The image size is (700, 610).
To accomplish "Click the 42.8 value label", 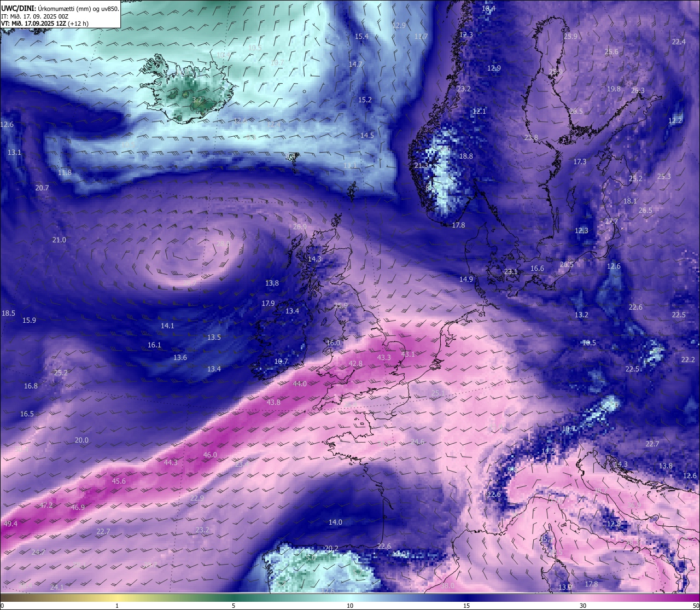I will tap(355, 363).
